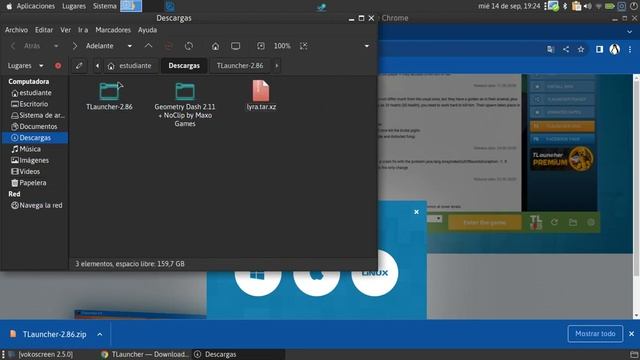640x360 pixels.
Task: Click the date and time clock
Action: click(x=509, y=6)
